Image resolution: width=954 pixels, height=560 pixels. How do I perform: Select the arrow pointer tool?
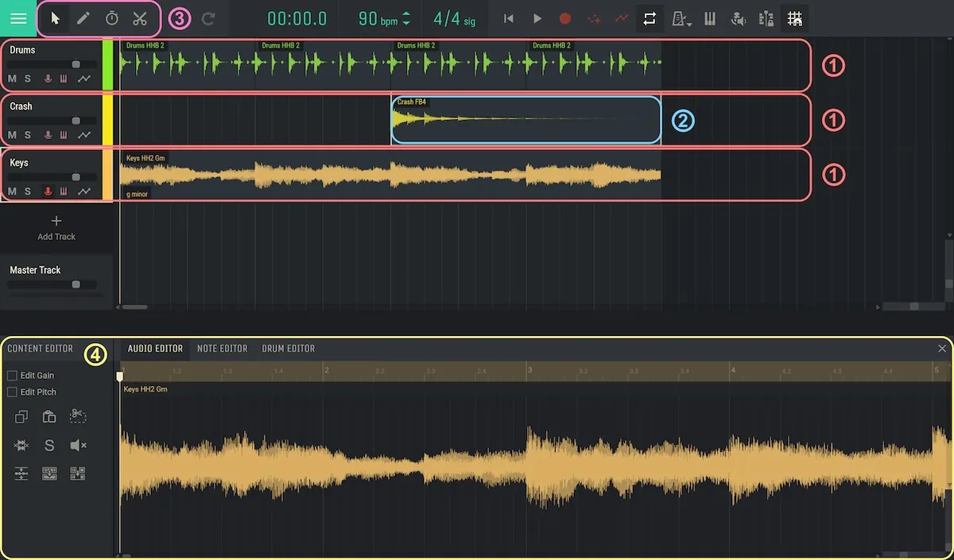pos(55,18)
